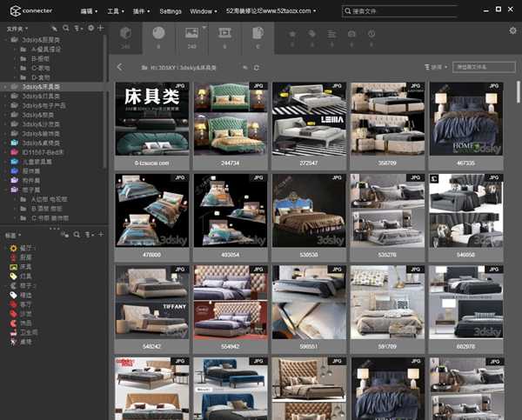
Task: Select the ID11567-Bed床 folder in the tree
Action: tap(41, 152)
